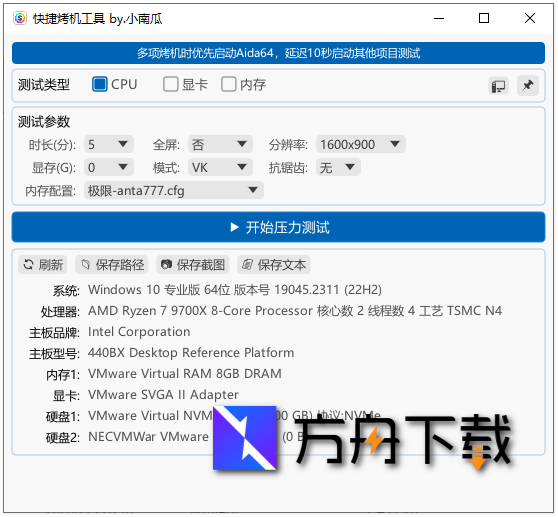Toggle the CPU test checkbox
Viewport: 558px width, 517px height.
99,85
